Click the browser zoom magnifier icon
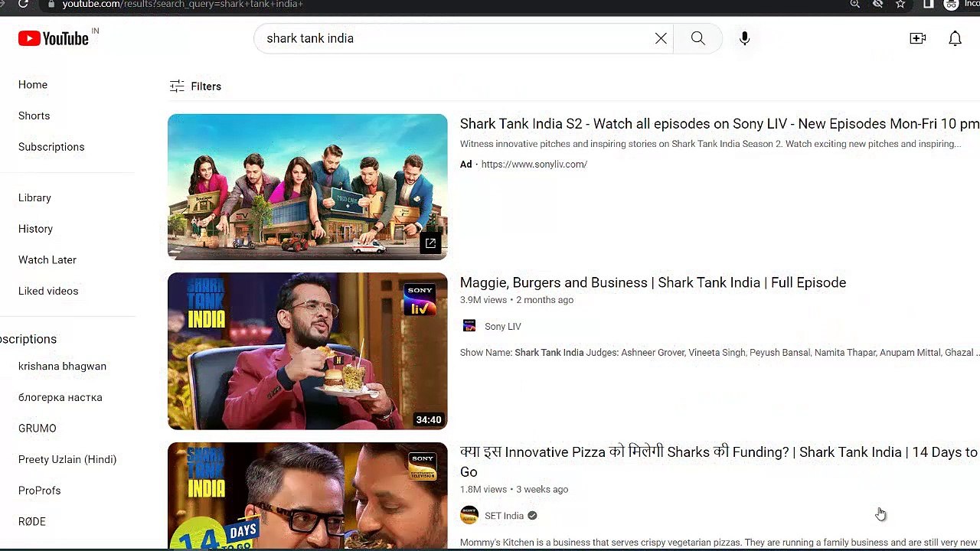 pos(855,4)
